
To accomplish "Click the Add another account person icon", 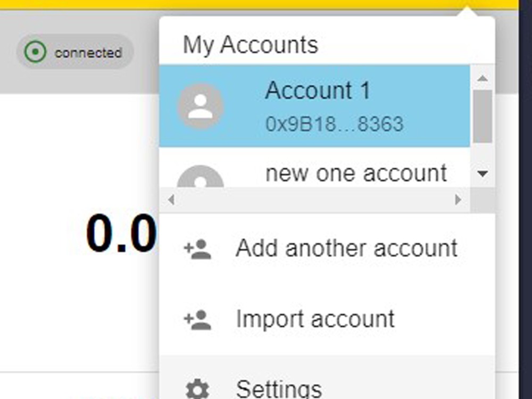I will click(198, 249).
